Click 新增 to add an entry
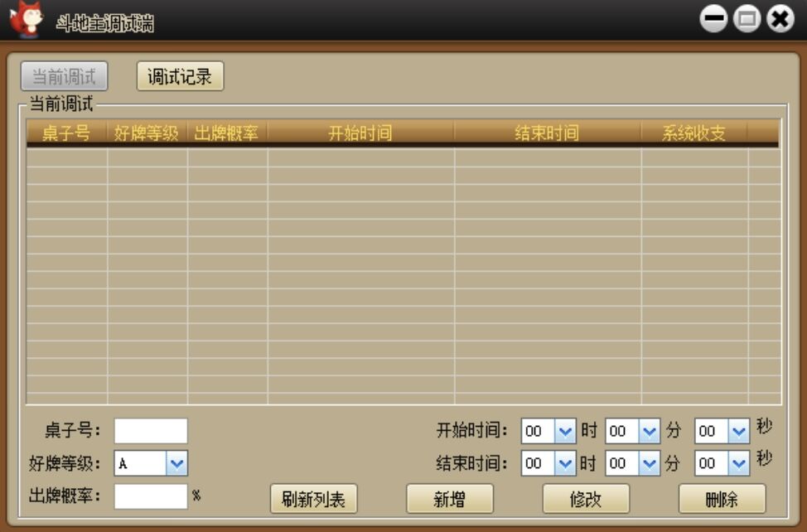 click(449, 499)
